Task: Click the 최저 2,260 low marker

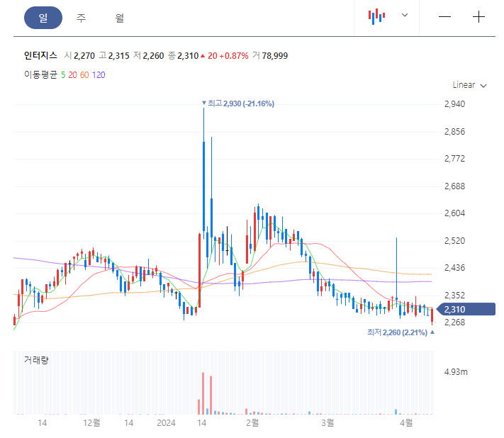Action: coord(401,332)
